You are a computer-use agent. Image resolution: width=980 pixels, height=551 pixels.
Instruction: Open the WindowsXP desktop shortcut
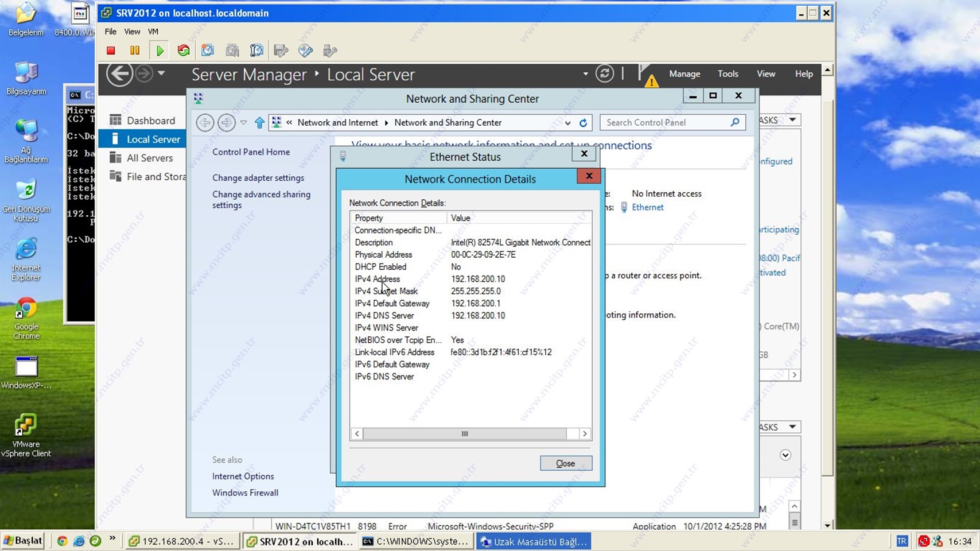tap(26, 373)
